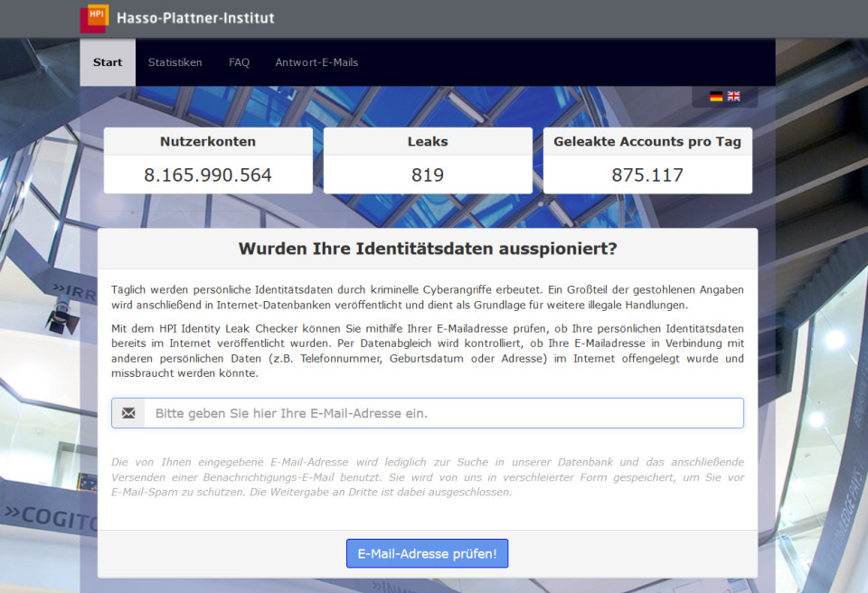Screen dimensions: 868x593
Task: Navigate to Antwort-E-Mails
Action: pyautogui.click(x=316, y=62)
